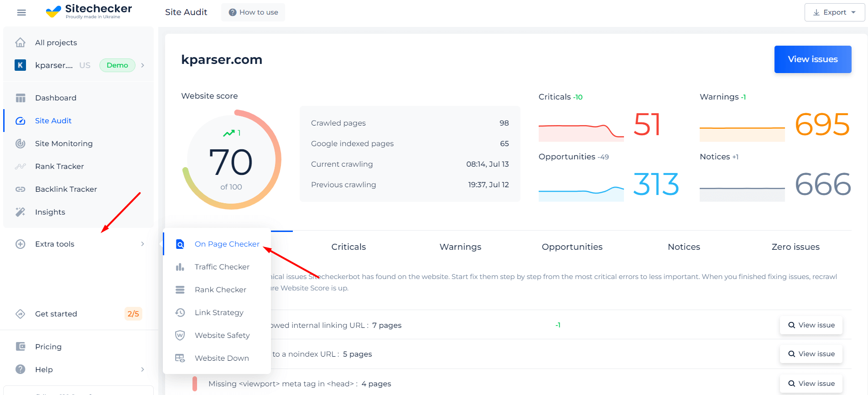
Task: Click the Sitechecker logo
Action: coord(89,11)
